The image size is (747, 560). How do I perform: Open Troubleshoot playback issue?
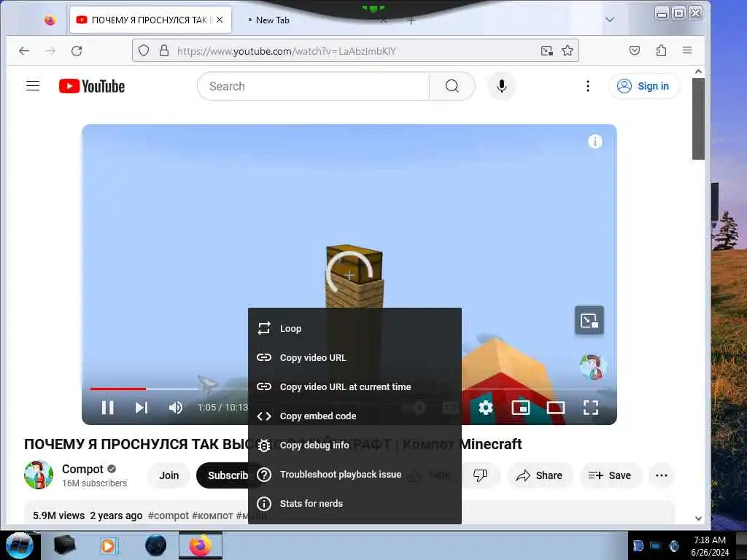[355, 474]
